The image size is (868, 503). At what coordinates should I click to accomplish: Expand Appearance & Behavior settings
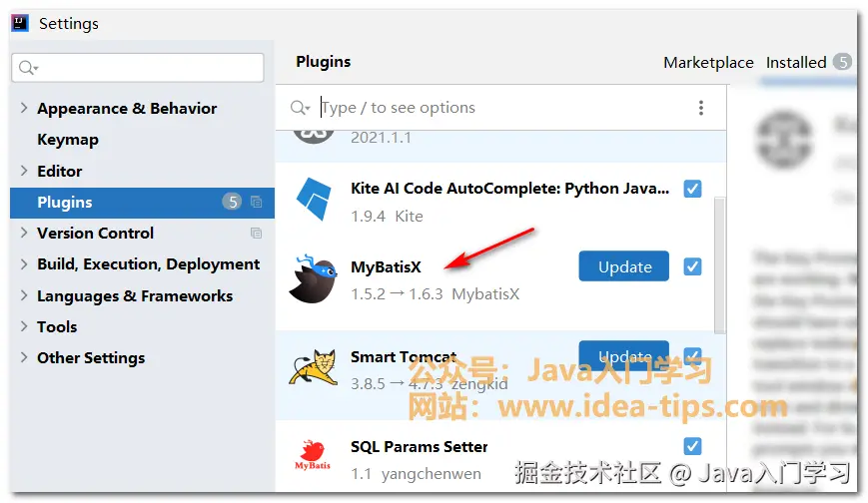pos(24,108)
